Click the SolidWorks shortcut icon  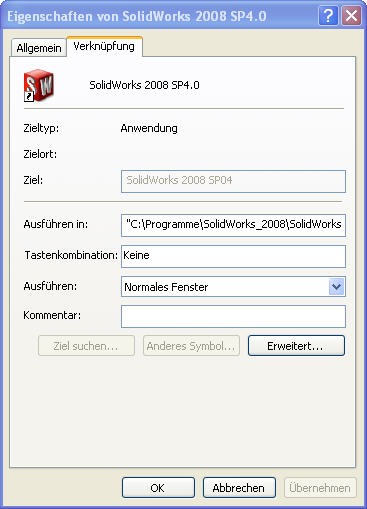click(38, 85)
